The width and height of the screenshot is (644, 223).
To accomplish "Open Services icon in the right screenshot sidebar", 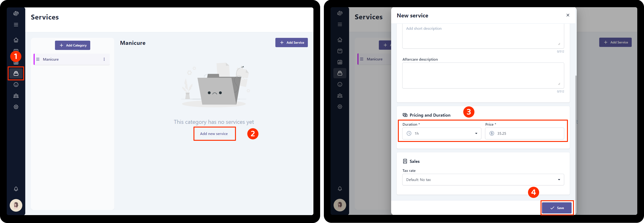I will pos(340,73).
